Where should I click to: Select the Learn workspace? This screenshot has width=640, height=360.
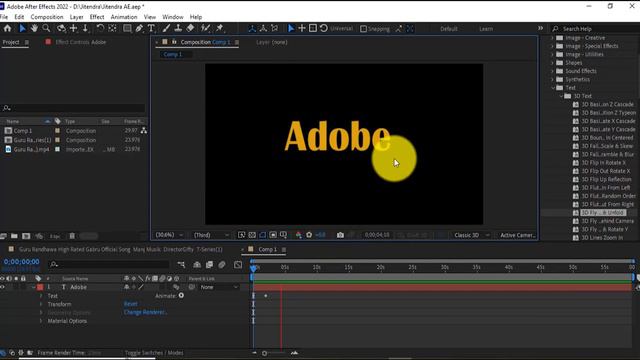click(486, 29)
